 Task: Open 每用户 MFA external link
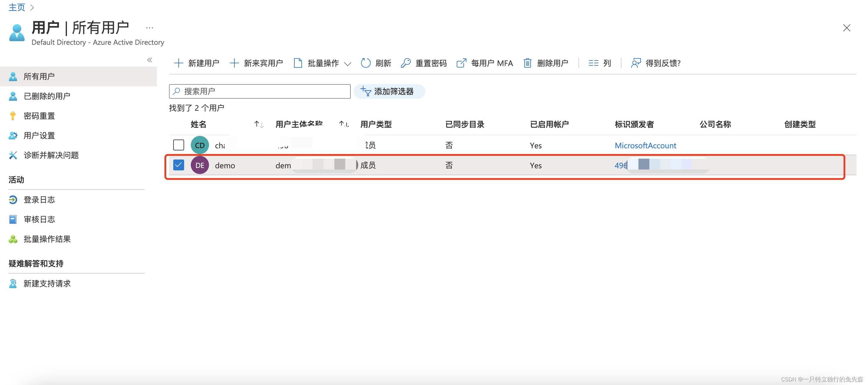[x=485, y=63]
